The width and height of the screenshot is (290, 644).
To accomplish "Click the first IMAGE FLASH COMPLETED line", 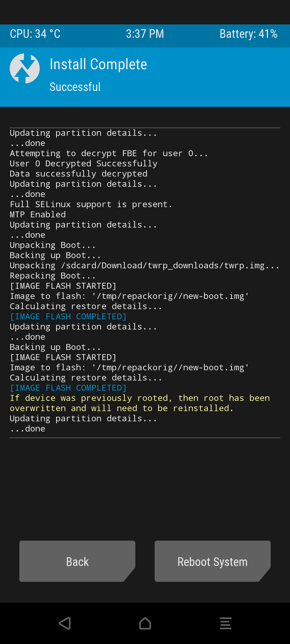I will tap(68, 317).
